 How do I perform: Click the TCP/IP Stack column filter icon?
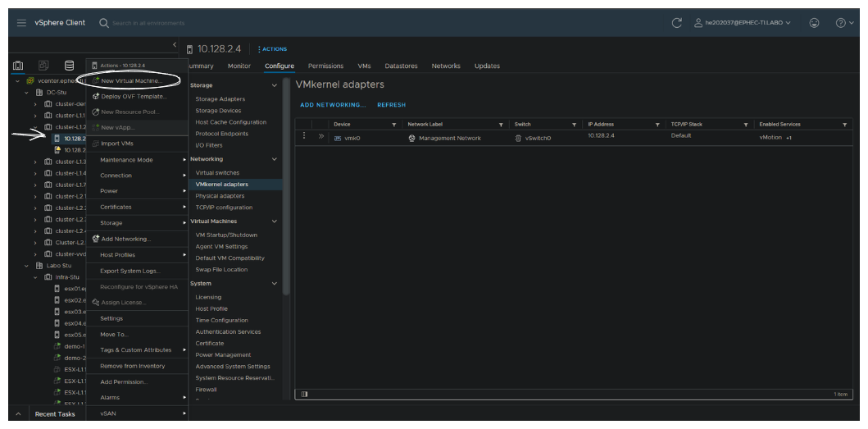(746, 125)
